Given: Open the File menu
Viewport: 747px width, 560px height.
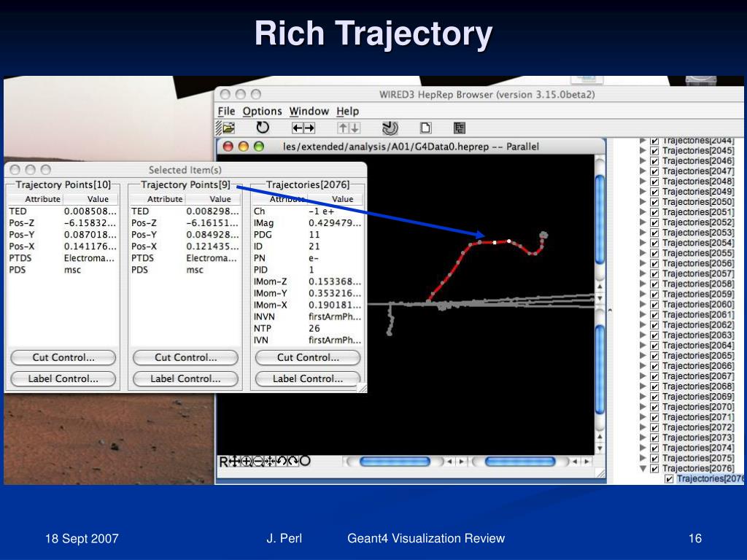Looking at the screenshot, I should click(226, 111).
